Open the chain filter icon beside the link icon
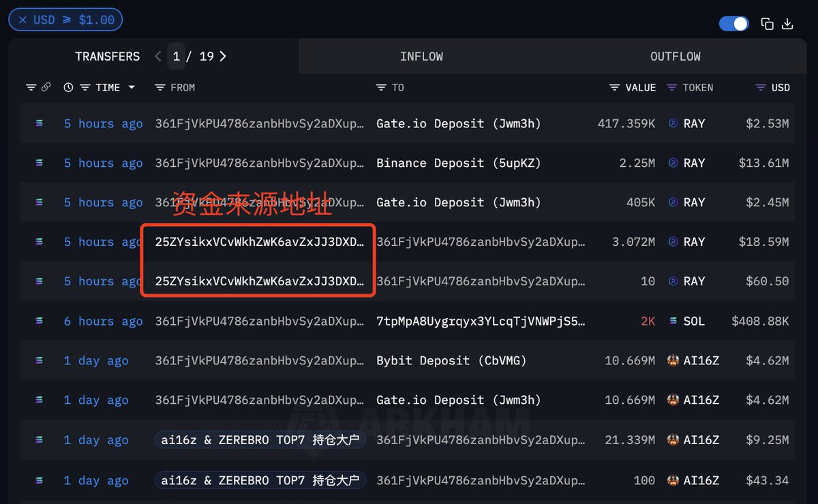 [x=31, y=87]
